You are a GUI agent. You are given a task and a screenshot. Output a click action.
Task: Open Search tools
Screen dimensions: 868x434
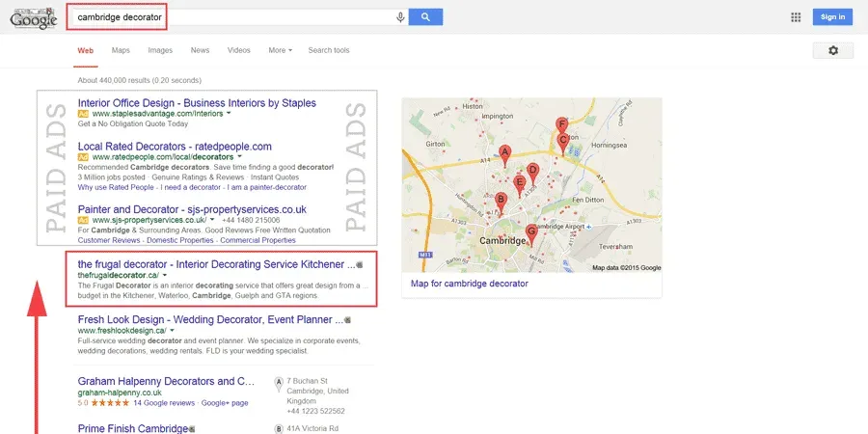pyautogui.click(x=329, y=50)
